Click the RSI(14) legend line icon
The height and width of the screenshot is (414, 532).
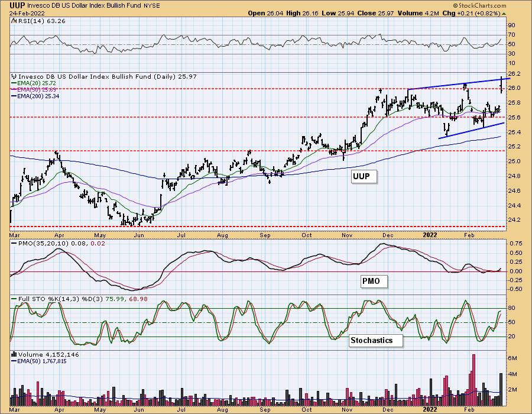pyautogui.click(x=14, y=21)
